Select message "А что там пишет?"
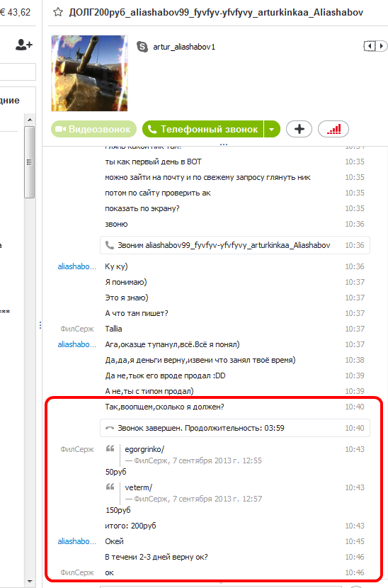Viewport: 388px width, 588px height. [x=137, y=314]
